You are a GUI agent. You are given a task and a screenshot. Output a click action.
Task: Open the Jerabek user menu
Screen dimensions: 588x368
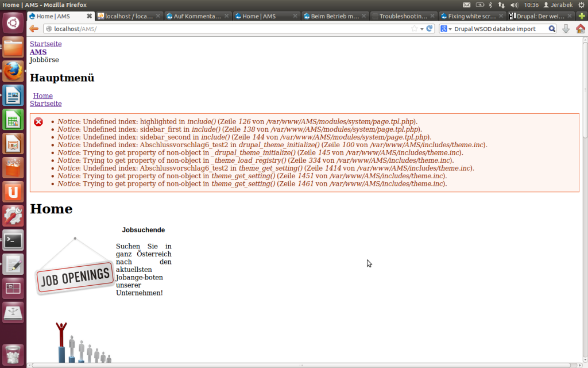pos(558,5)
